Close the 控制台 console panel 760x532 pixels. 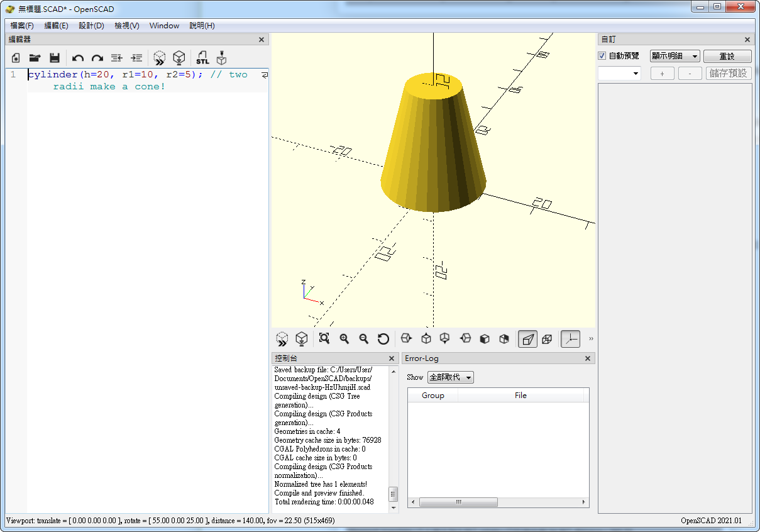(x=392, y=358)
